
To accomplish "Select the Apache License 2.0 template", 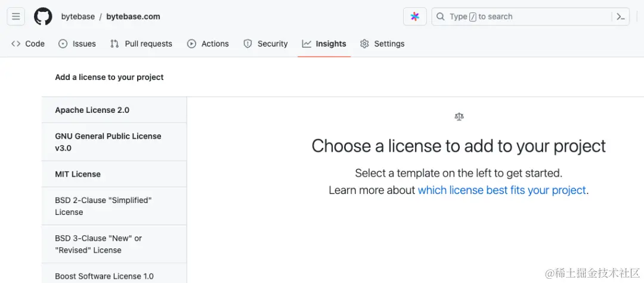I will point(114,110).
